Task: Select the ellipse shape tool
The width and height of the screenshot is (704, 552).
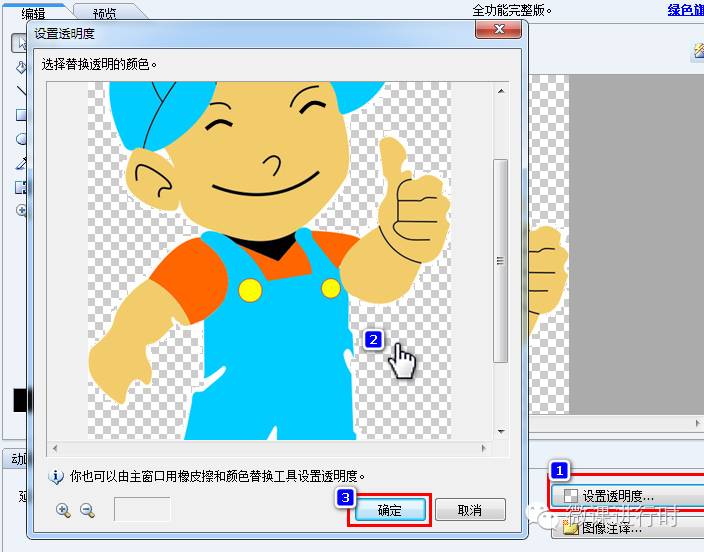Action: click(x=21, y=139)
